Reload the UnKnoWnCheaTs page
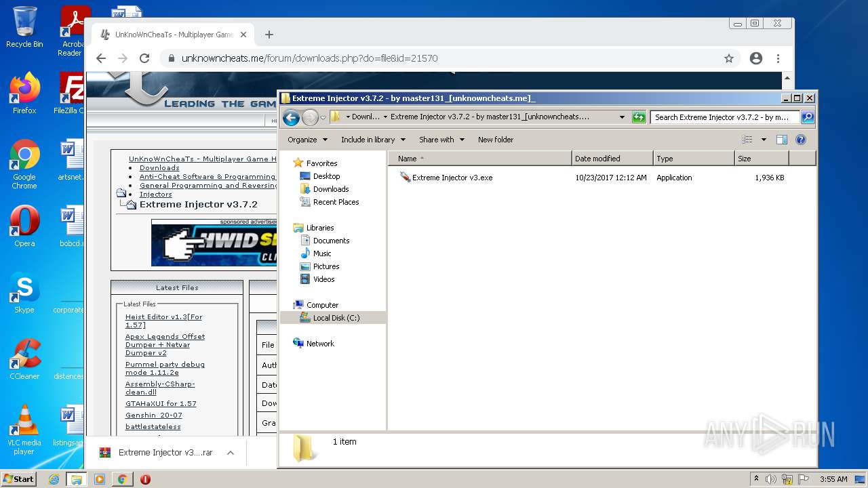The height and width of the screenshot is (488, 868). point(144,58)
